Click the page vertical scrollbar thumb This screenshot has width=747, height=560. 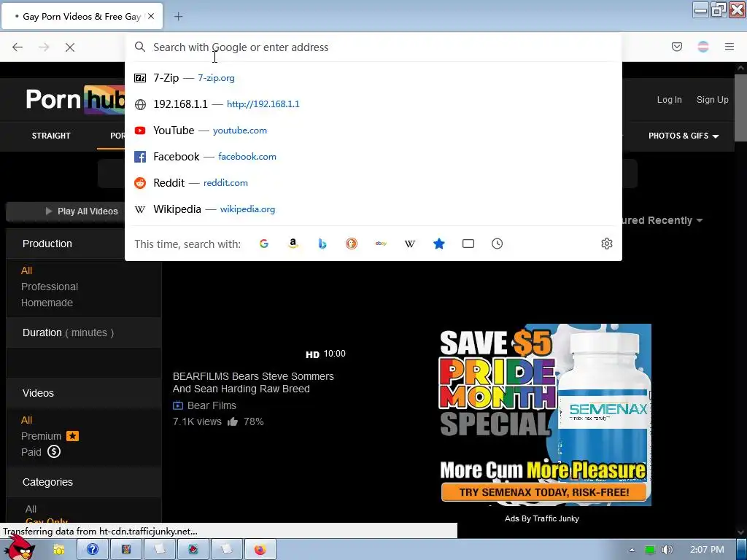[740, 108]
